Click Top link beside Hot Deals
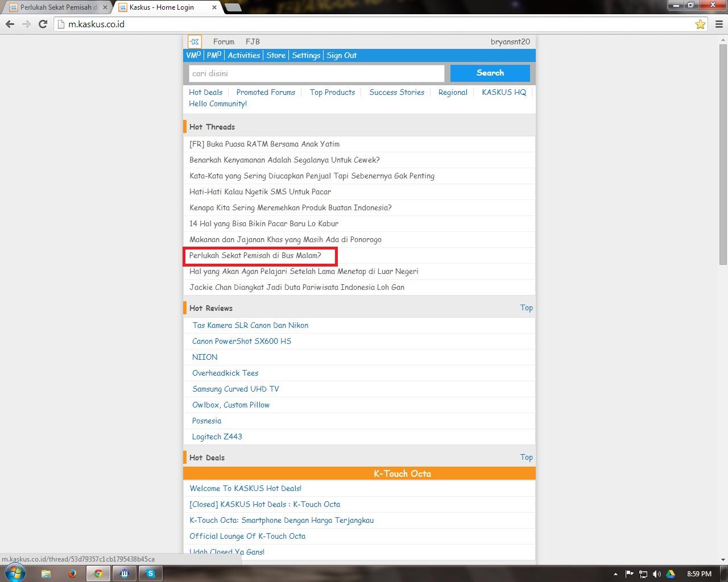Screen dimensions: 728x582 coord(527,457)
